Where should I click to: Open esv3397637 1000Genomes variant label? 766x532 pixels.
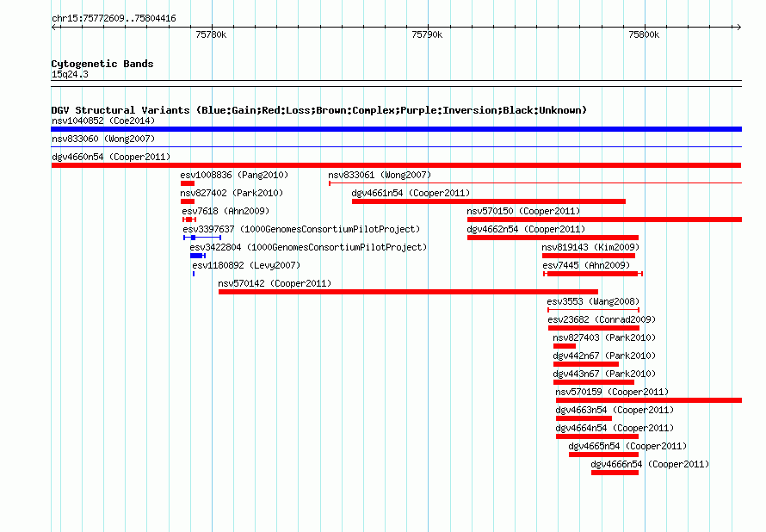301,229
